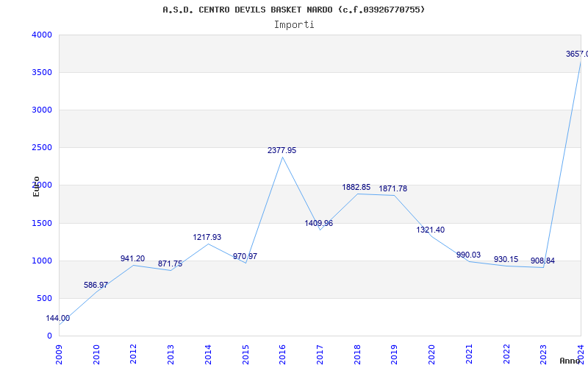Select the 1409.96 data label

(x=318, y=224)
